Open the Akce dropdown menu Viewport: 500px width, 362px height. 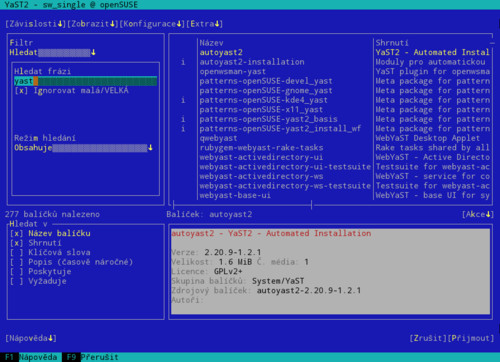click(478, 214)
